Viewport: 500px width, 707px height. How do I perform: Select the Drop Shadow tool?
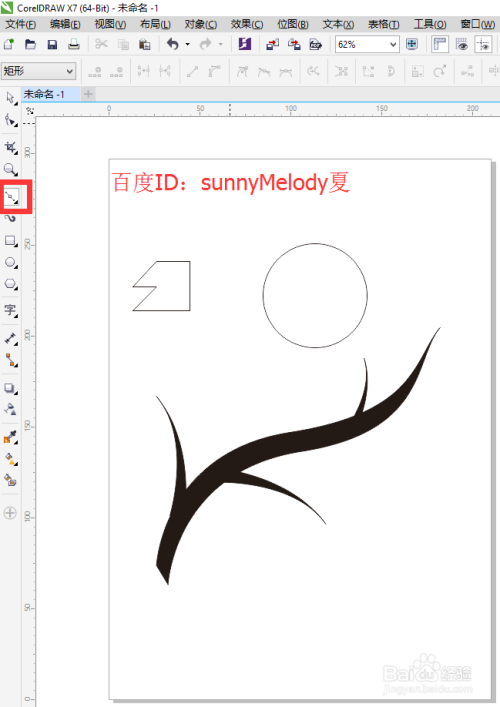pyautogui.click(x=10, y=388)
